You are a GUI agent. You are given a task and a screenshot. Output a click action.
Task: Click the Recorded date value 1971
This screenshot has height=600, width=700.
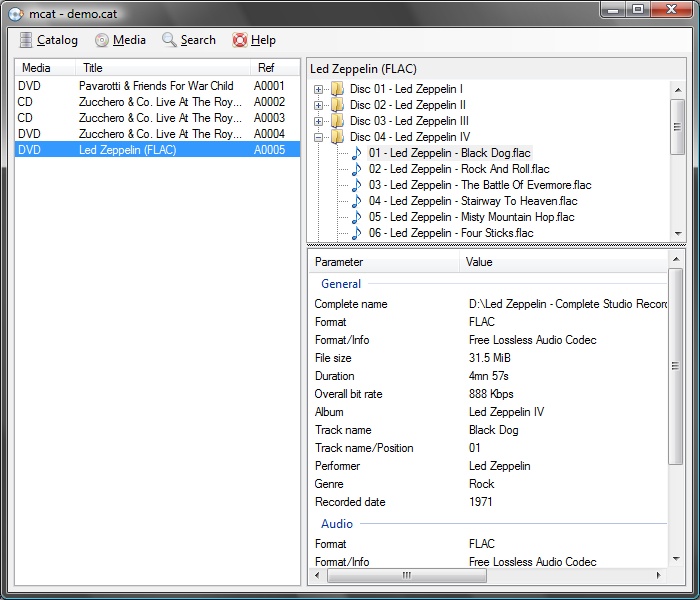481,502
